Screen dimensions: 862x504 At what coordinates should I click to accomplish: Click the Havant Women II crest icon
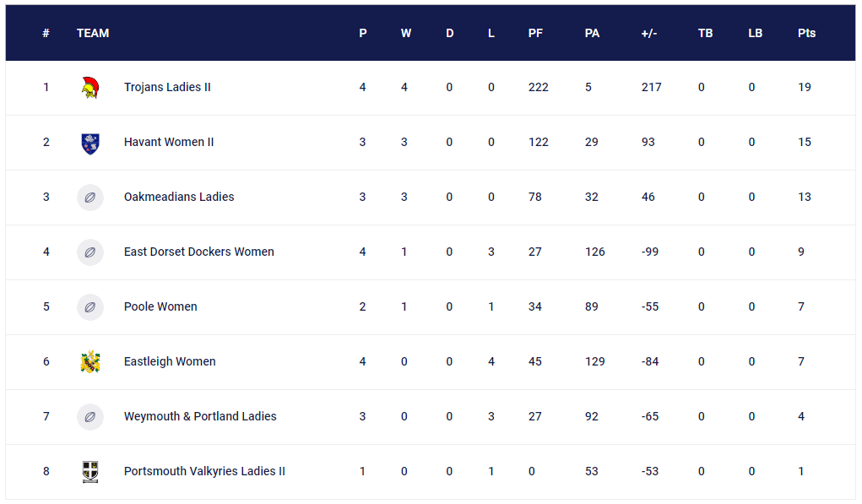click(x=89, y=143)
